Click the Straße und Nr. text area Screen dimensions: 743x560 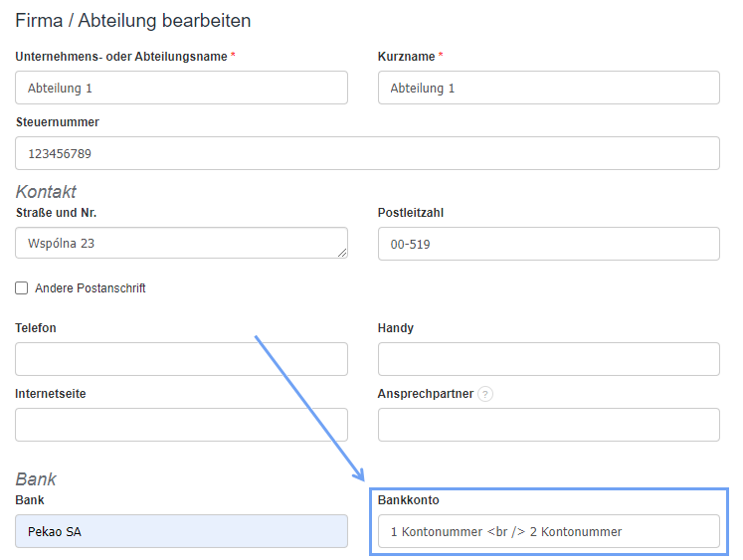(x=181, y=243)
